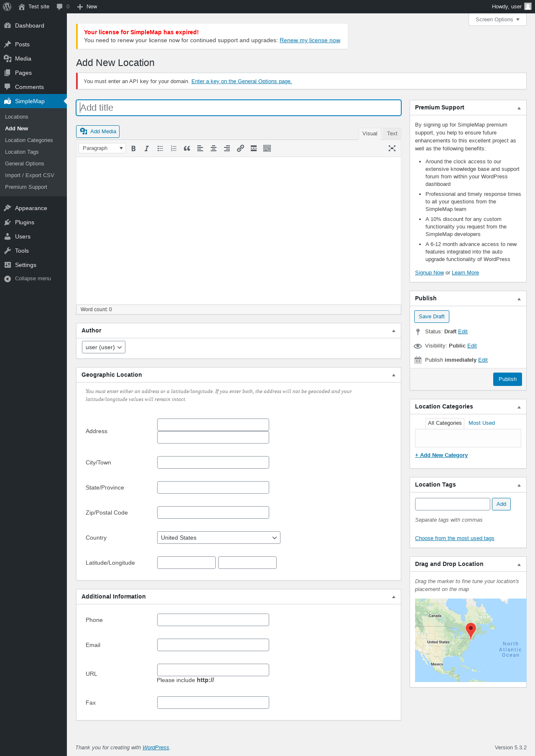Insert a numbered list
Viewport: 535px width, 756px height.
(x=173, y=148)
